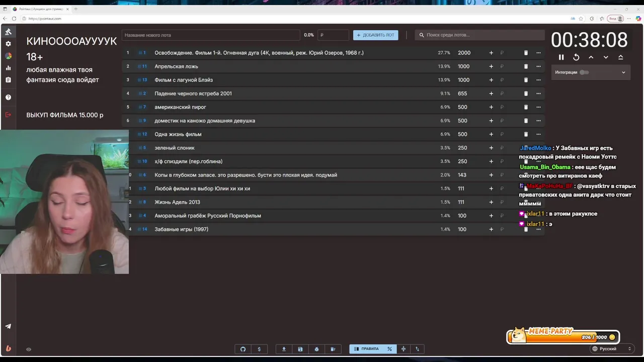
Task: Click the bug report icon in bottom toolbar
Action: (x=316, y=349)
